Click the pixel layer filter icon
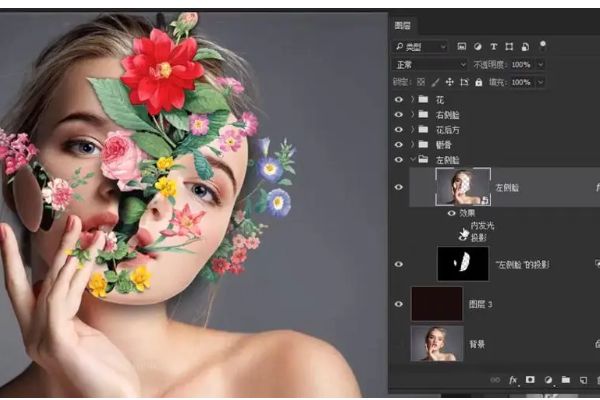The height and width of the screenshot is (400, 600). [x=461, y=46]
